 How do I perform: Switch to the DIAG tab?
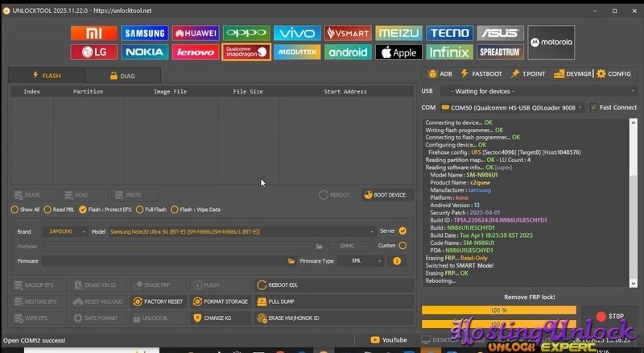coord(122,75)
